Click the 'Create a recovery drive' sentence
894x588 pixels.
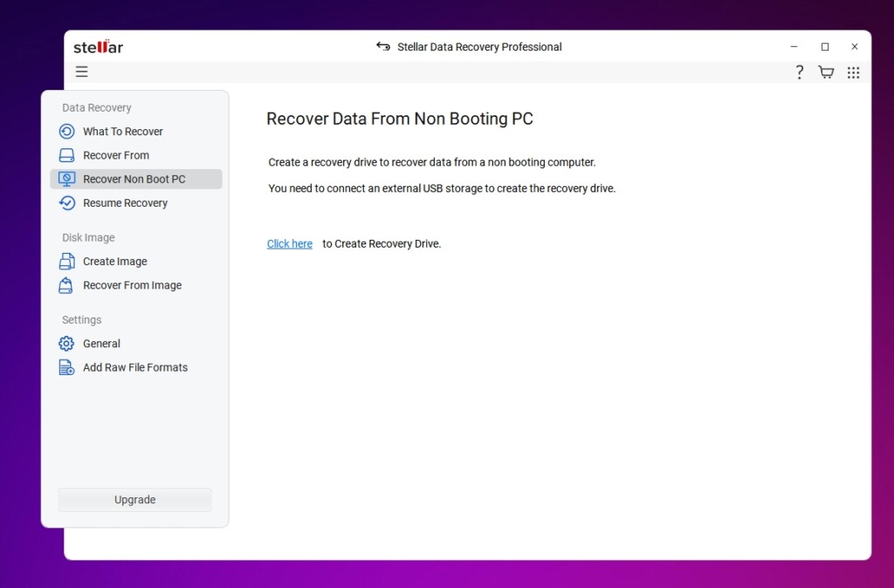(431, 162)
